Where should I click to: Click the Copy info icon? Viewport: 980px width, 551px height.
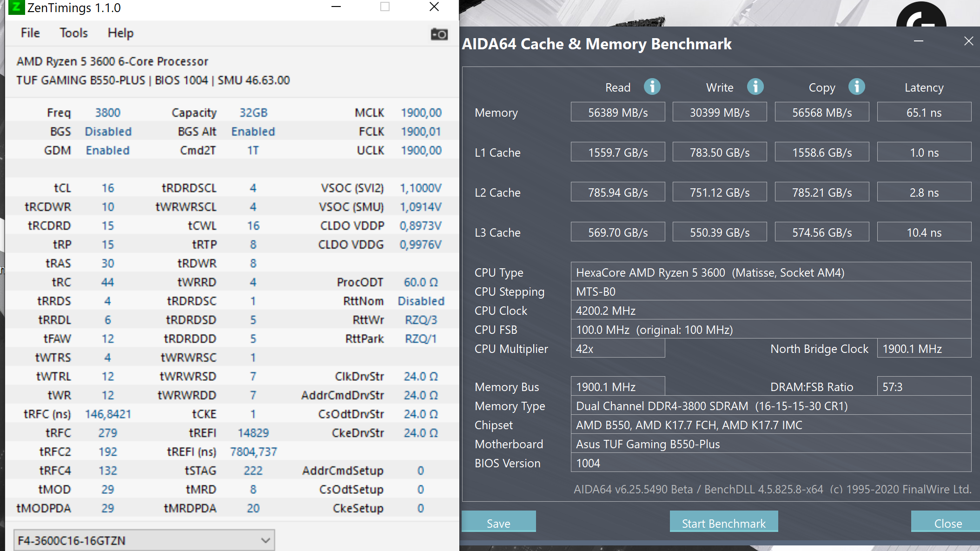[x=856, y=86]
